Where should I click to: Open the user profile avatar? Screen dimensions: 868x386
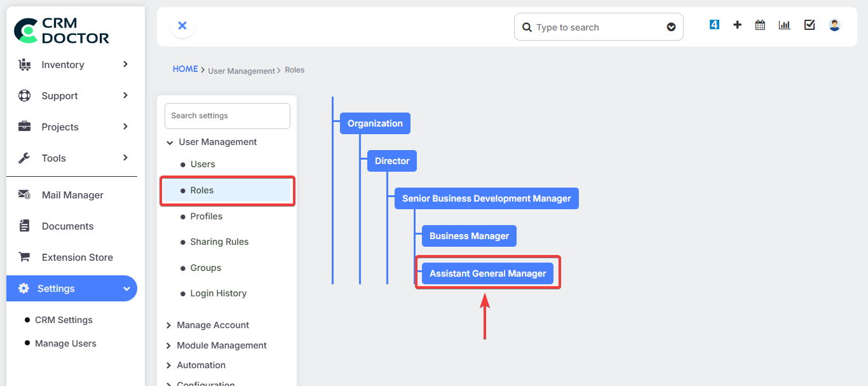click(x=834, y=25)
